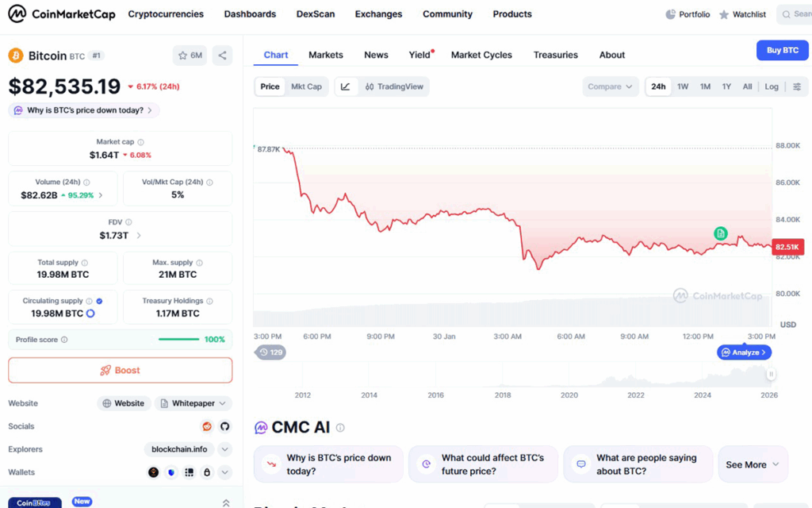812x508 pixels.
Task: Click Treasury Holdings info icon
Action: (x=209, y=301)
